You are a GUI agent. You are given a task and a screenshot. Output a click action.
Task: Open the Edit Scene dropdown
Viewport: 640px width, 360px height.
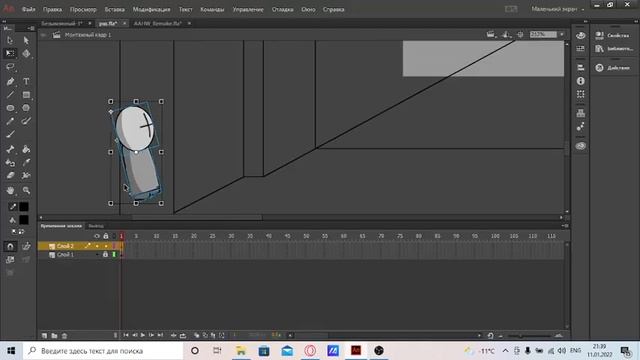point(491,35)
